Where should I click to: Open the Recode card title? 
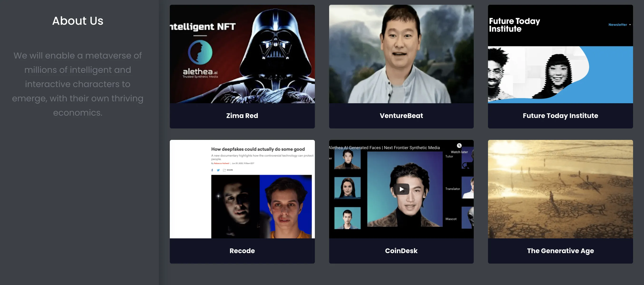(x=242, y=251)
